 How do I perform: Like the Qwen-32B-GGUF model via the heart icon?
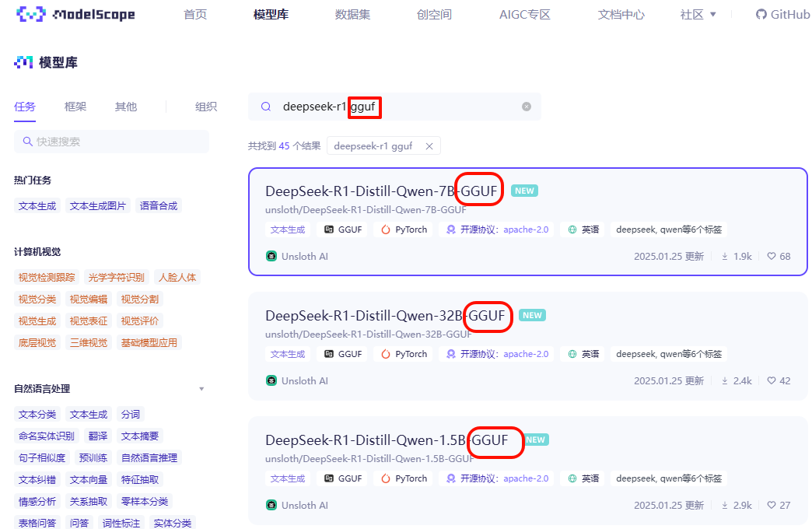772,380
